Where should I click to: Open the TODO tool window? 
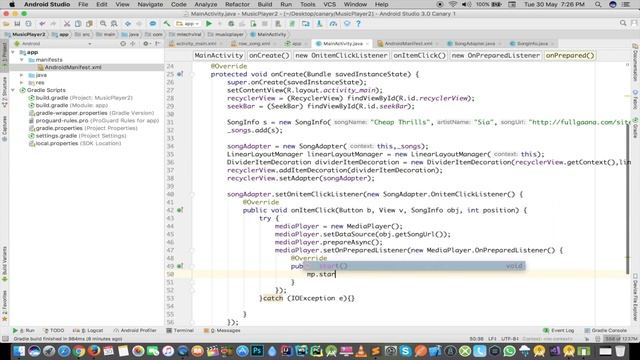pyautogui.click(x=54, y=330)
